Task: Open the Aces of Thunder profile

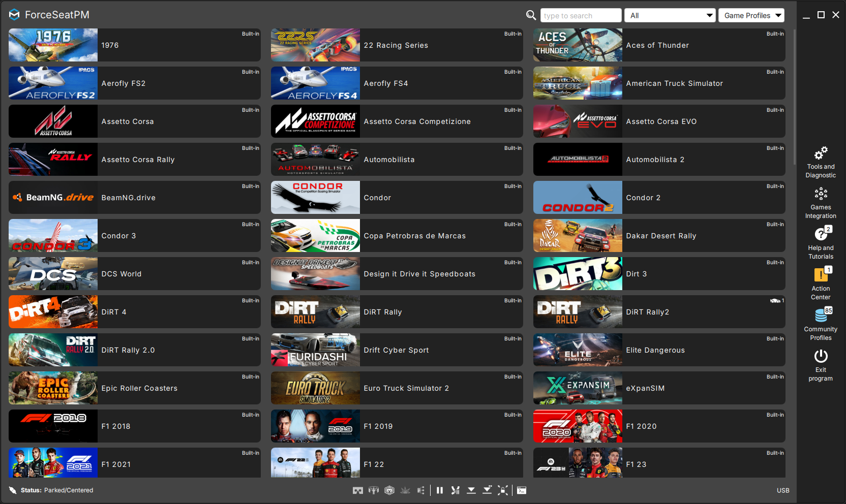Action: coord(659,45)
